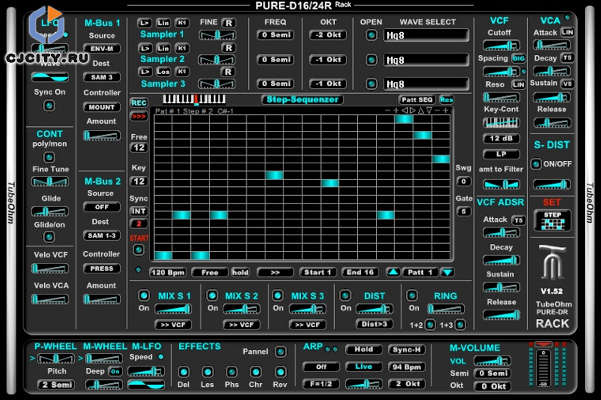This screenshot has height=400, width=601.
Task: Click the pattern up arrow icon
Action: pos(392,272)
